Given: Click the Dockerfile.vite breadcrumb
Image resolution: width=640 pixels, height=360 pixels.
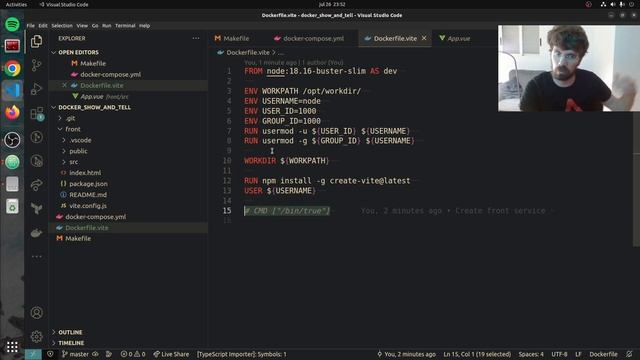Looking at the screenshot, I should click(243, 52).
